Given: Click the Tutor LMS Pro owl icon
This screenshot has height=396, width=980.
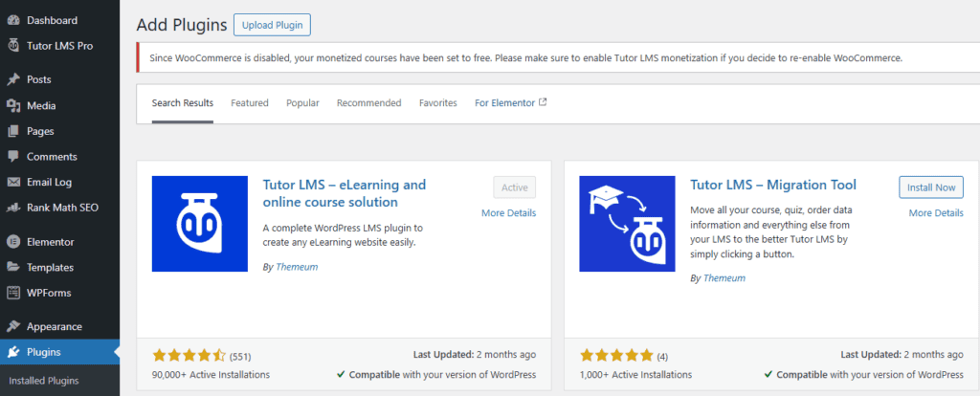Looking at the screenshot, I should pyautogui.click(x=13, y=46).
